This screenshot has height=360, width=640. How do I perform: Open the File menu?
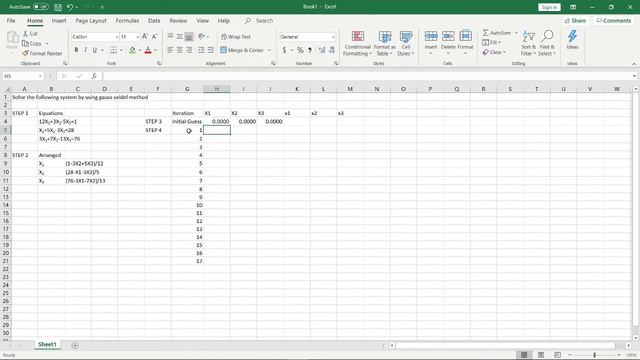[11, 20]
